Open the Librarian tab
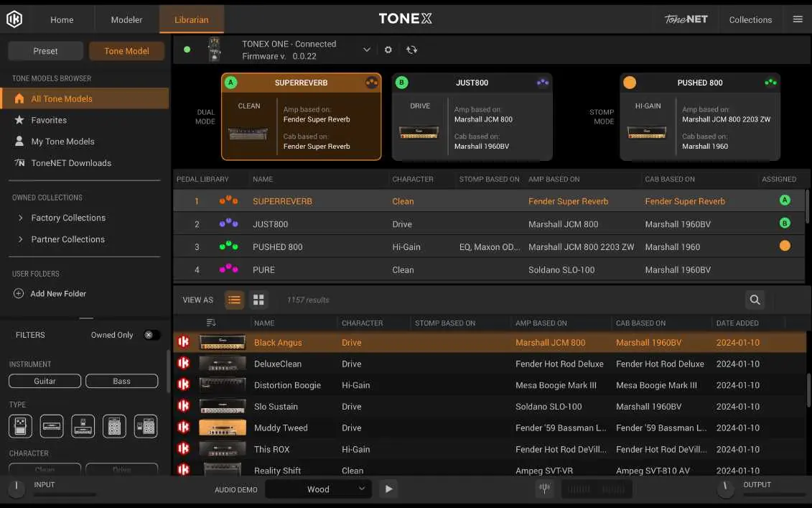Image resolution: width=812 pixels, height=508 pixels. [192, 19]
